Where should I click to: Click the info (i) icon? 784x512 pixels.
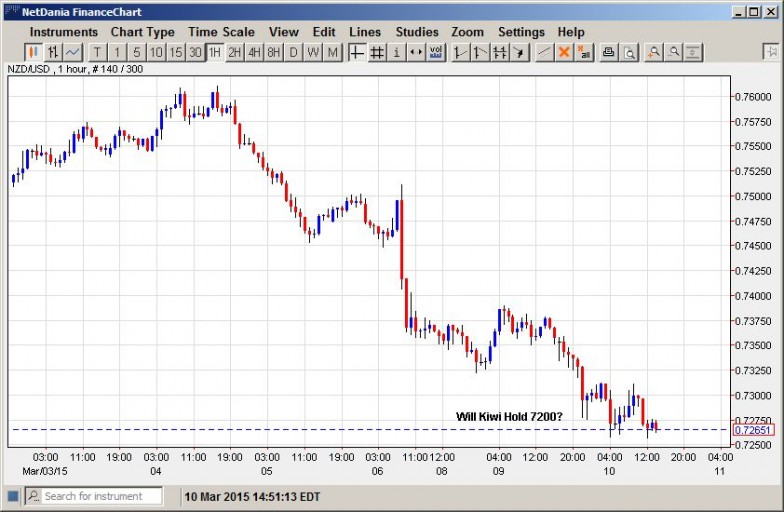(396, 52)
